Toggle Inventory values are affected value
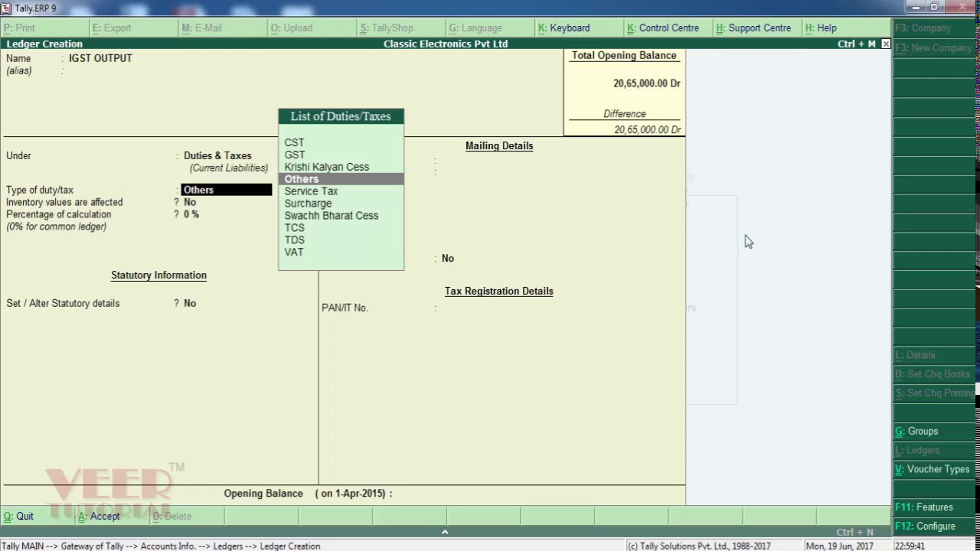 pos(190,202)
